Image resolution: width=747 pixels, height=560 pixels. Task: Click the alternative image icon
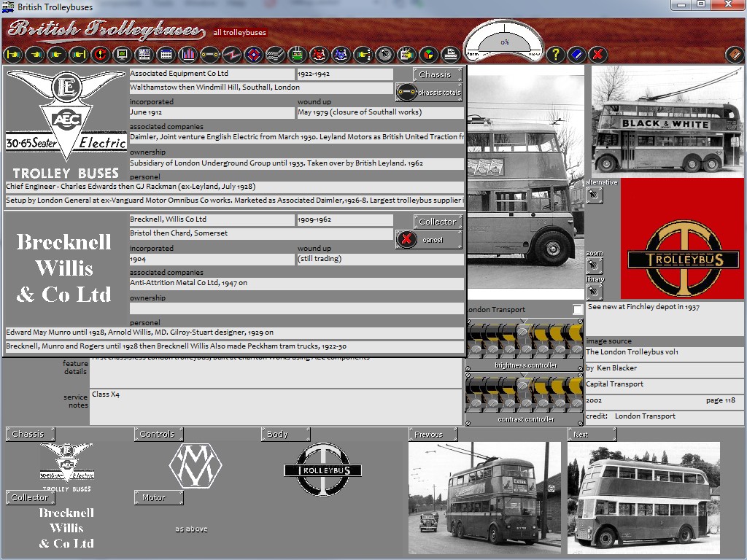(x=595, y=195)
